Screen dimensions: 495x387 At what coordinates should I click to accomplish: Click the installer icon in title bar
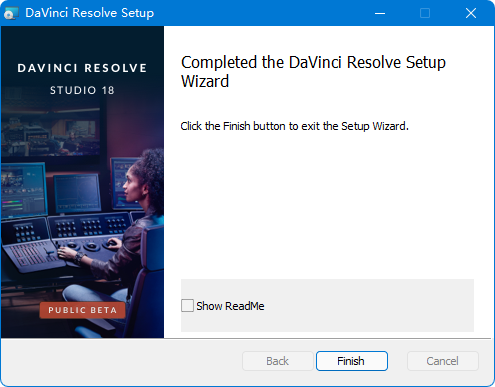click(10, 13)
